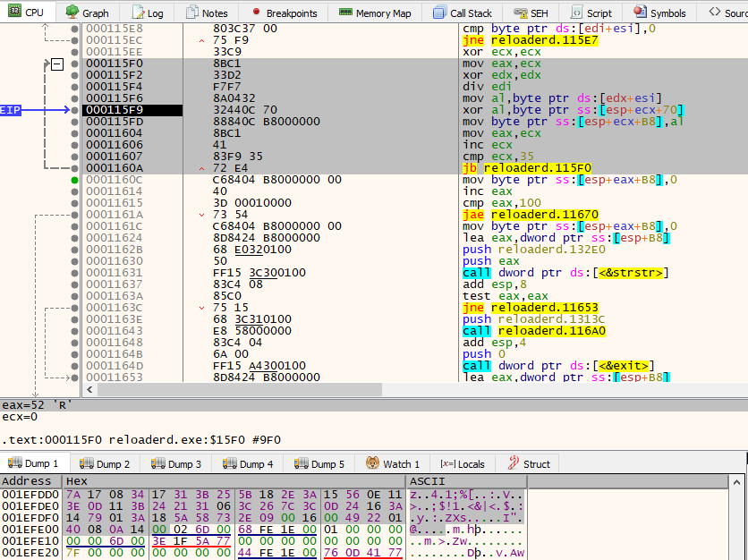Open the Notes tab
748x560 pixels.
pos(207,13)
